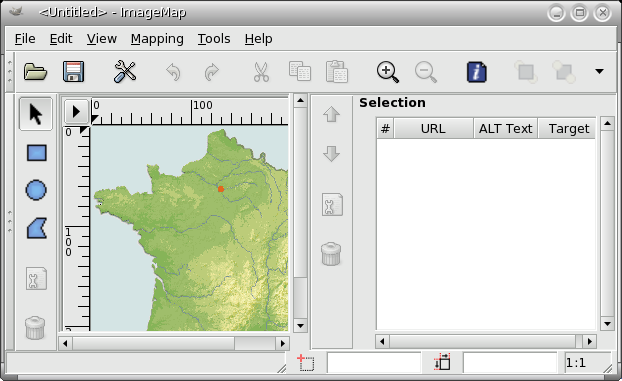The width and height of the screenshot is (622, 381).
Task: Click the Undo arrow in toolbar
Action: tap(173, 72)
